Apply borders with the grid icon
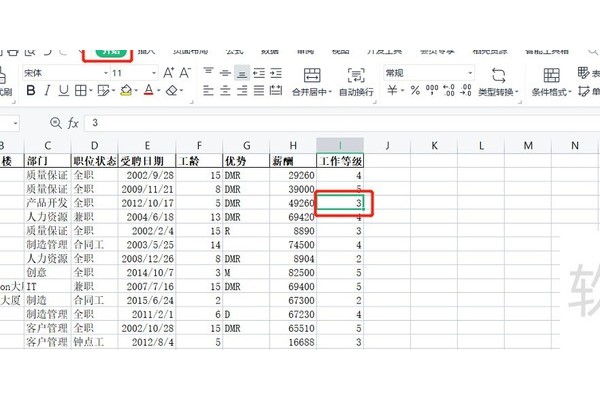The image size is (600, 400). [x=80, y=91]
